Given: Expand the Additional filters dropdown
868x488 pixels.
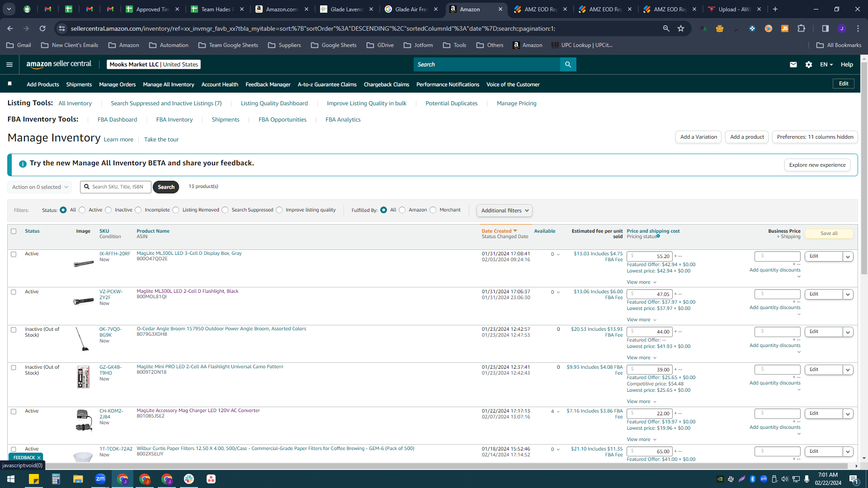Looking at the screenshot, I should [x=504, y=211].
